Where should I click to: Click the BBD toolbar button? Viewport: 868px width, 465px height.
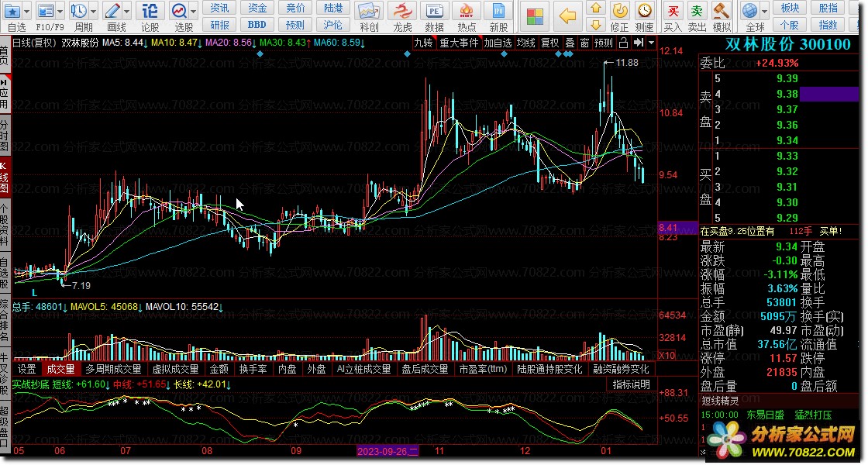tap(257, 25)
